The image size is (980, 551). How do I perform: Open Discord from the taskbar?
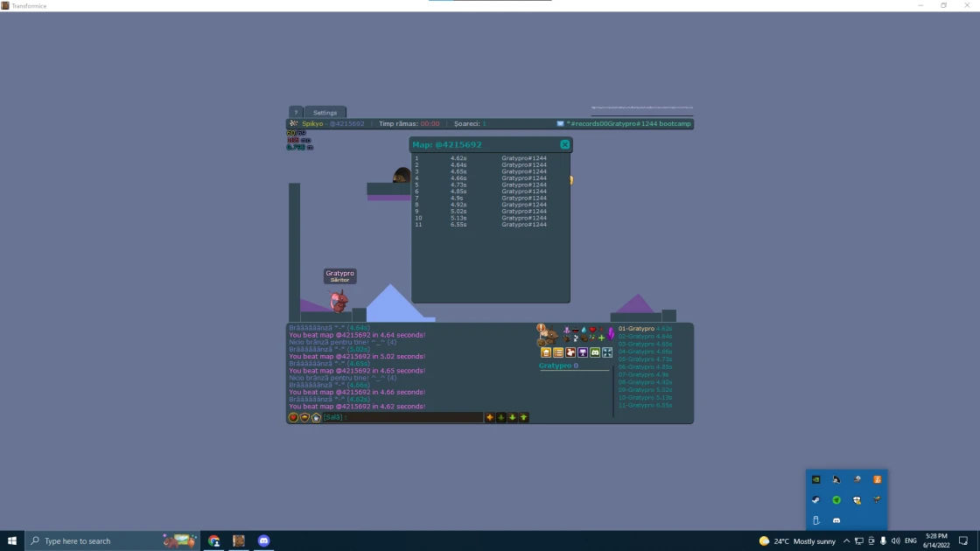click(x=263, y=541)
